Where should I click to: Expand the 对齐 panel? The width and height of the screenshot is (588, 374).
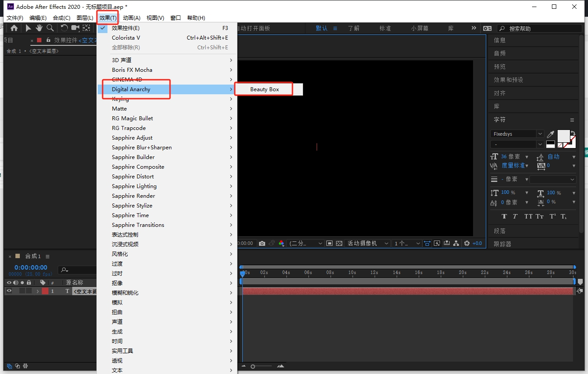(499, 93)
